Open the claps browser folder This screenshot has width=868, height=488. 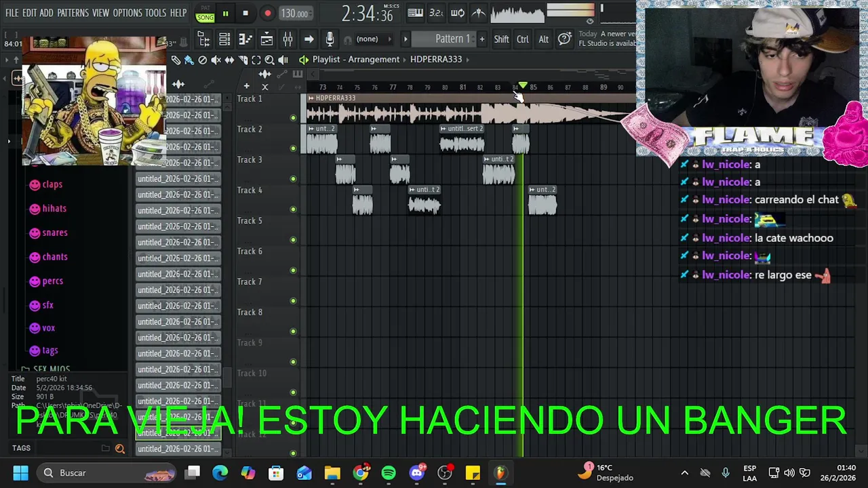click(45, 184)
